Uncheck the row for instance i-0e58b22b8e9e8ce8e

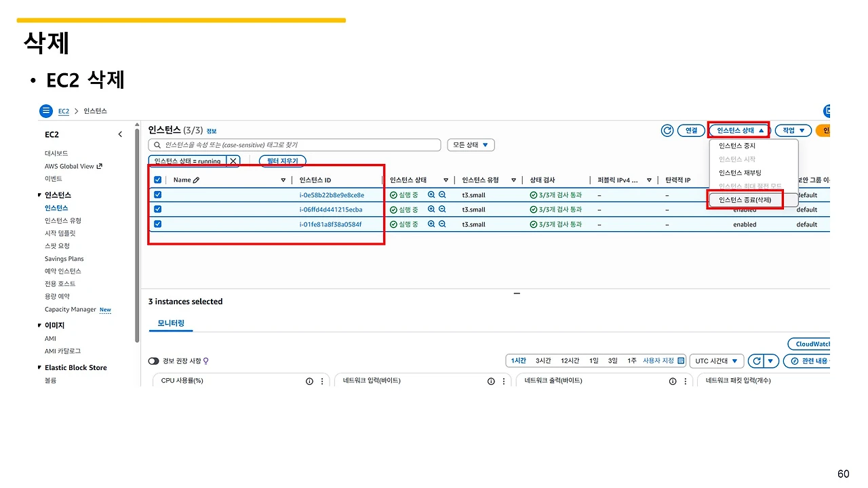pyautogui.click(x=158, y=195)
